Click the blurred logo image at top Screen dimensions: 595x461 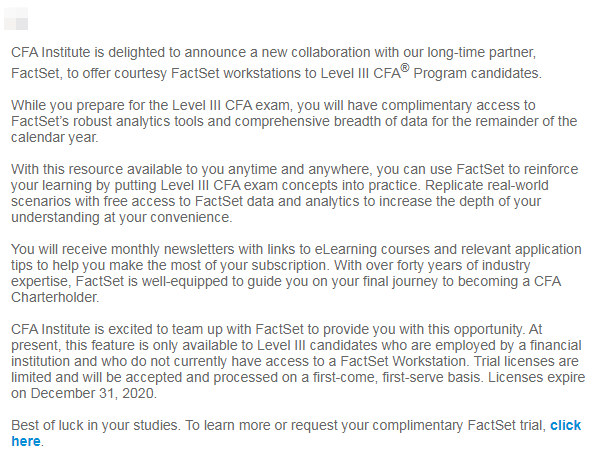pyautogui.click(x=16, y=18)
